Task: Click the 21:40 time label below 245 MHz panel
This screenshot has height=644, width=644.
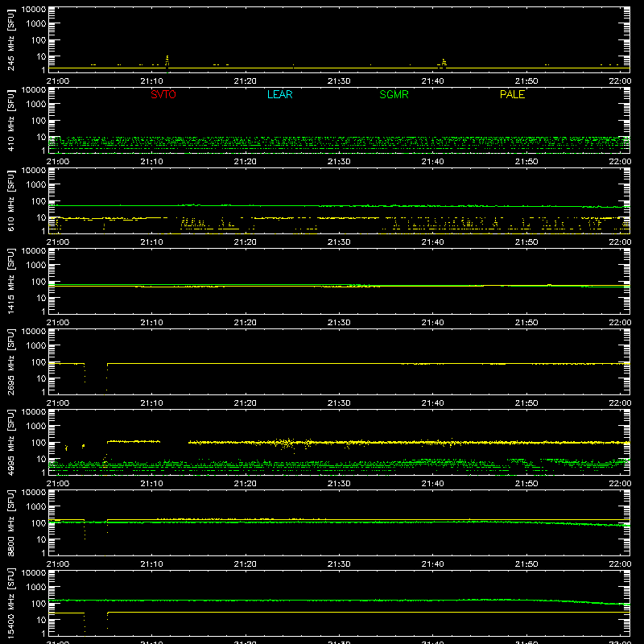Action: tap(432, 81)
